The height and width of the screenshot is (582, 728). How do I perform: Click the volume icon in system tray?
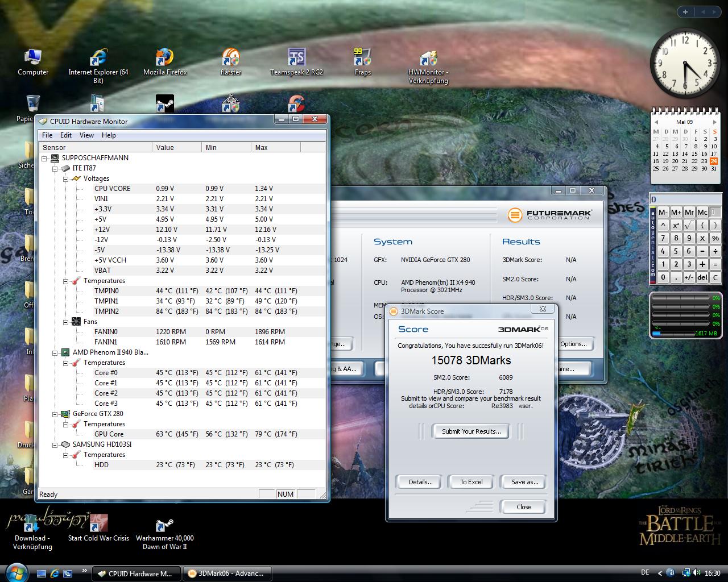tap(697, 573)
